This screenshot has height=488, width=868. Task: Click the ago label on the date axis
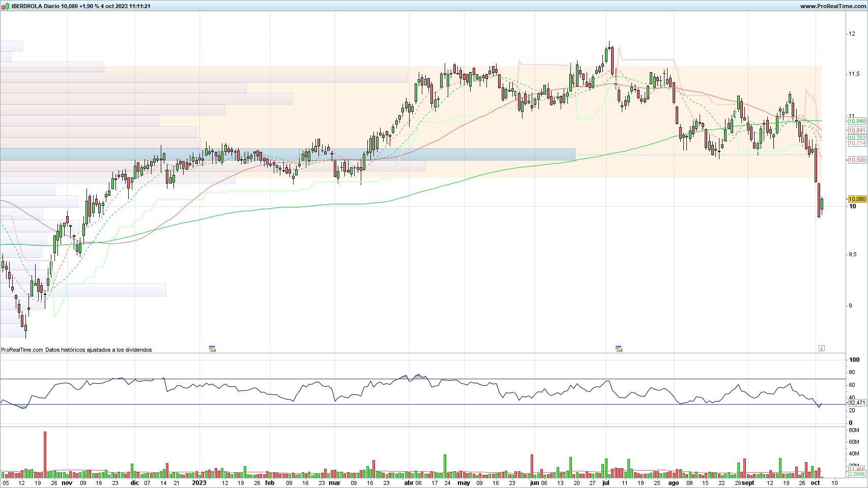pyautogui.click(x=673, y=483)
